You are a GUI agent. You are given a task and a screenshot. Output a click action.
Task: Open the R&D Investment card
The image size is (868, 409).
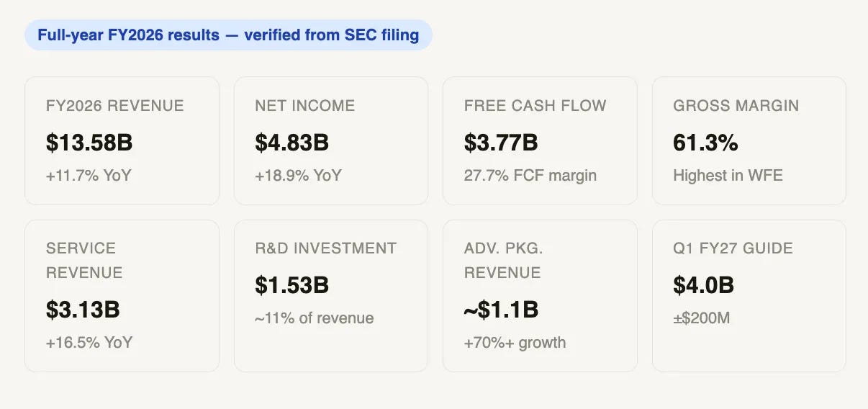click(331, 296)
